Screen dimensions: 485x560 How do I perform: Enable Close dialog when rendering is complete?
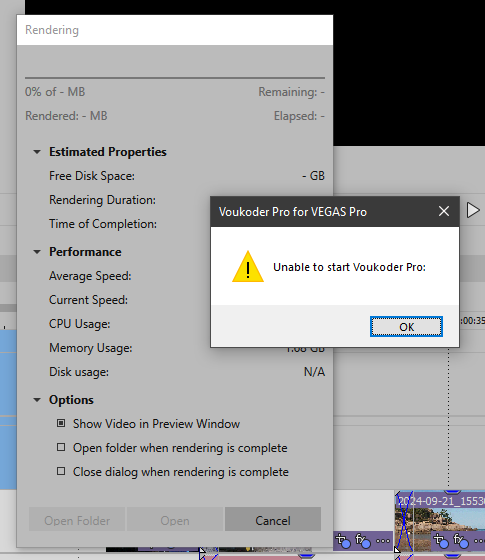click(x=61, y=471)
